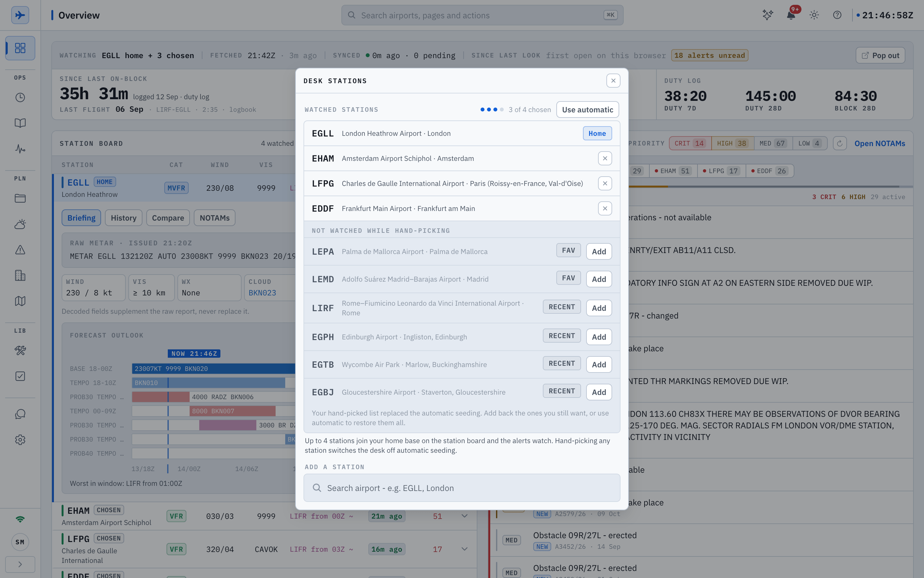Open the checklist checkbox icon in sidebar
Screen dimensions: 924x578
click(x=20, y=376)
